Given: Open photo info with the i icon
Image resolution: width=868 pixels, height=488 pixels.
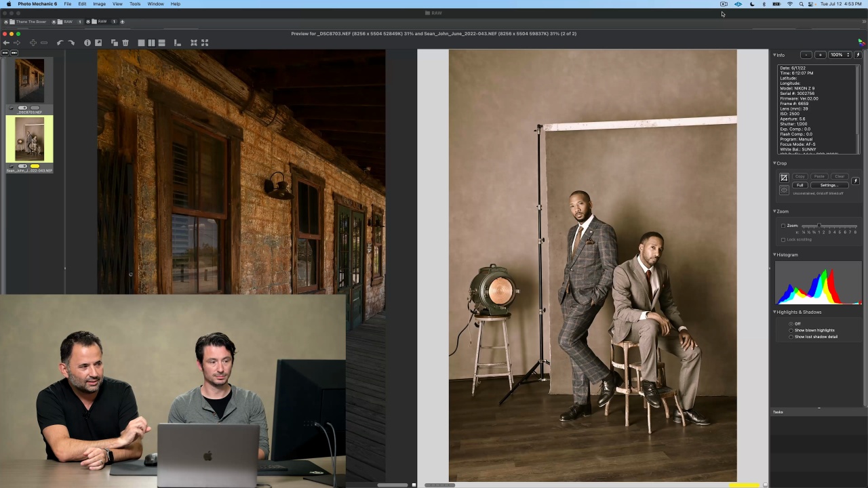Looking at the screenshot, I should (x=87, y=43).
